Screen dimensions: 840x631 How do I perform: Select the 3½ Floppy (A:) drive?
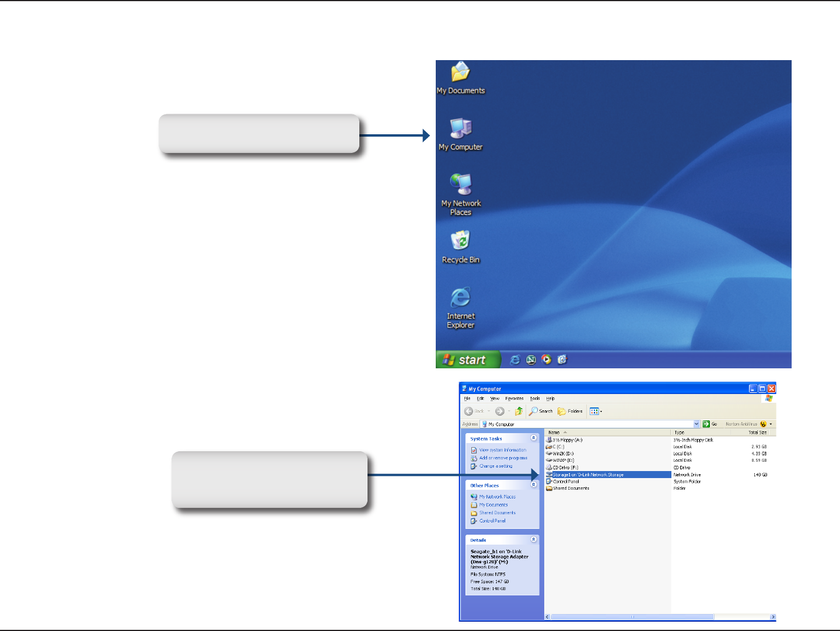(x=564, y=440)
